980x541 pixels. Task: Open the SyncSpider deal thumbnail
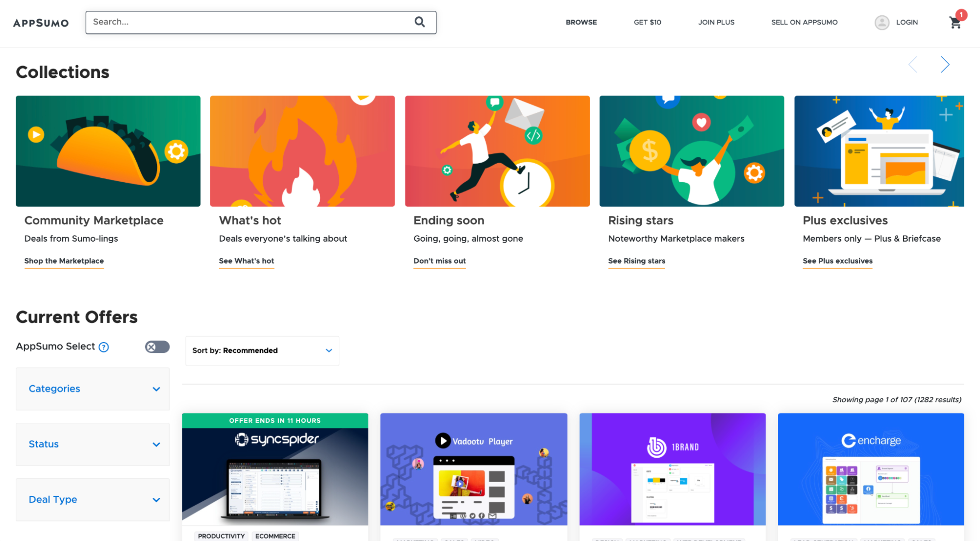(x=275, y=470)
